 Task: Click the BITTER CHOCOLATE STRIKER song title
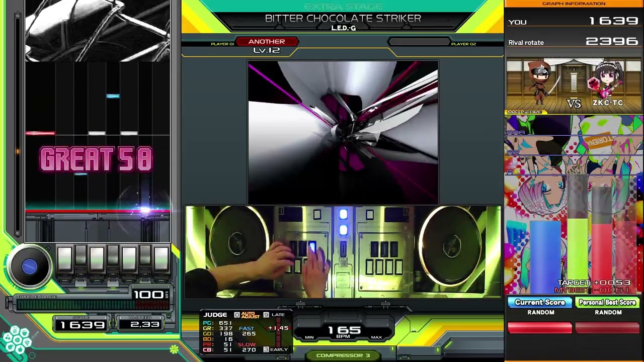click(343, 18)
